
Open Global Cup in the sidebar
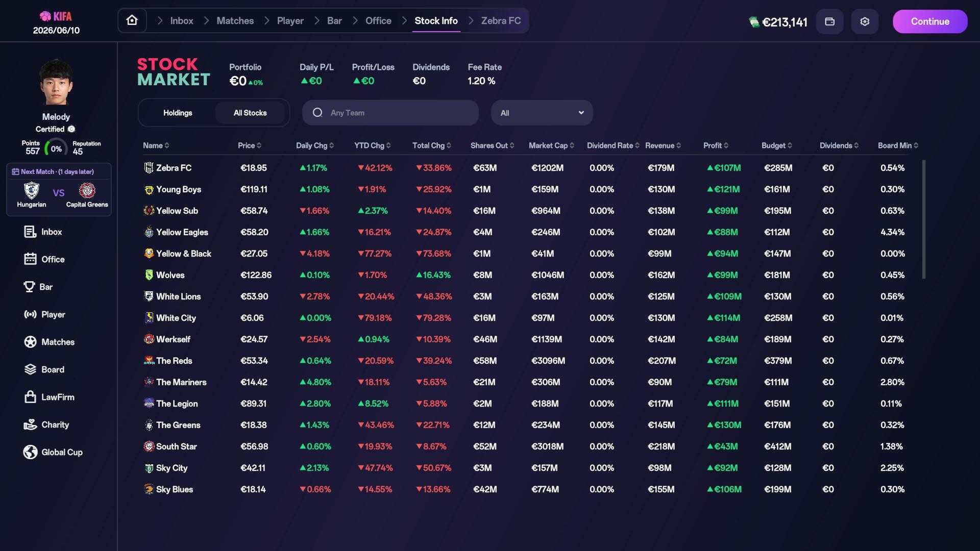click(x=53, y=452)
